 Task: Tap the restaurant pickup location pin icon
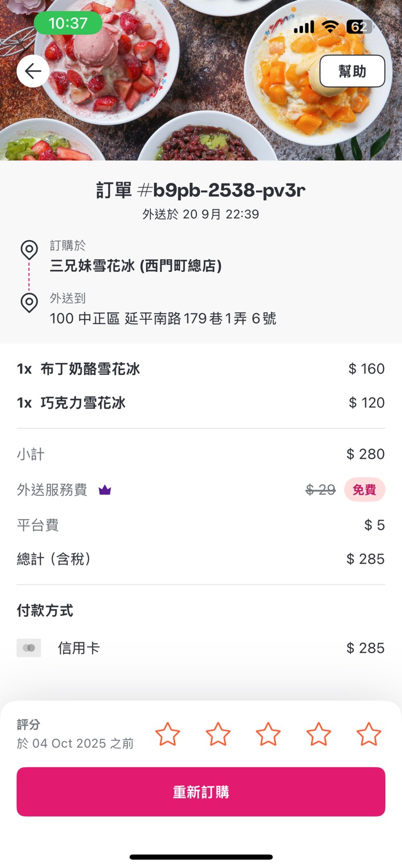point(29,250)
